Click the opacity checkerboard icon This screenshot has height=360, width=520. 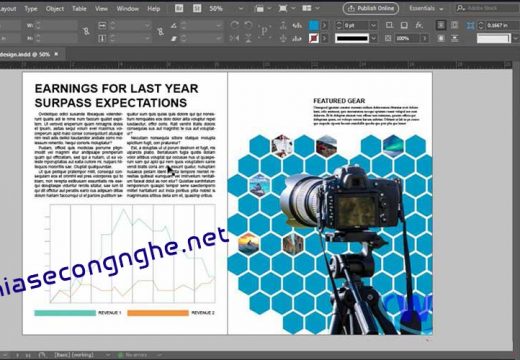click(x=388, y=39)
